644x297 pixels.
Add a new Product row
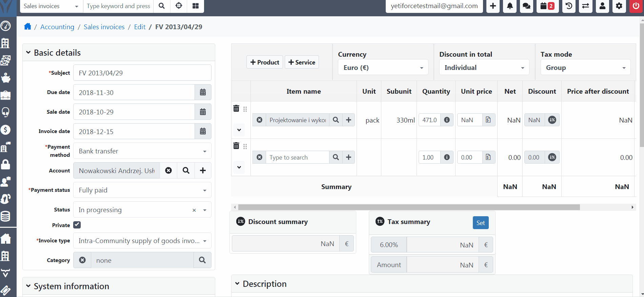pos(265,62)
